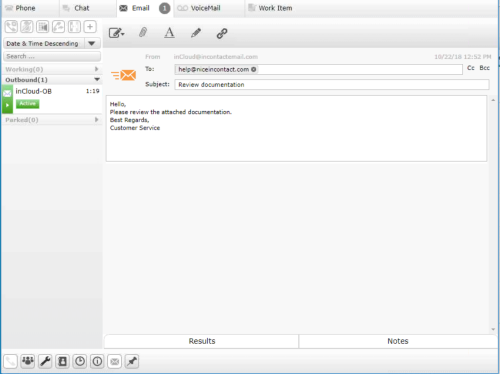Image resolution: width=500 pixels, height=374 pixels.
Task: Switch to the Phone tab
Action: pyautogui.click(x=21, y=8)
